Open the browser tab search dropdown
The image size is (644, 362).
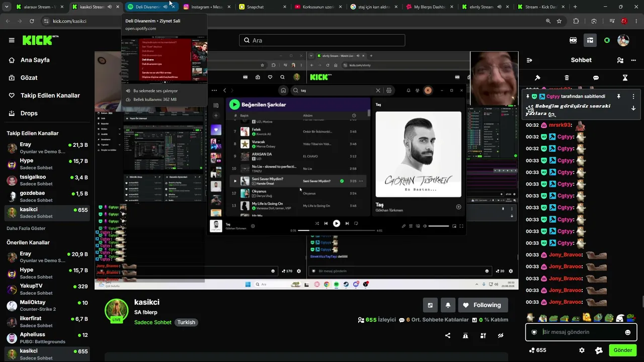click(x=7, y=7)
